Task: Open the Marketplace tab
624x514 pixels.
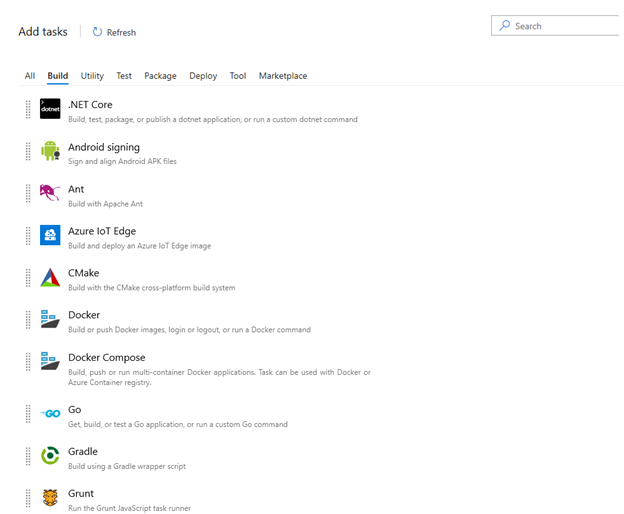Action: (283, 76)
